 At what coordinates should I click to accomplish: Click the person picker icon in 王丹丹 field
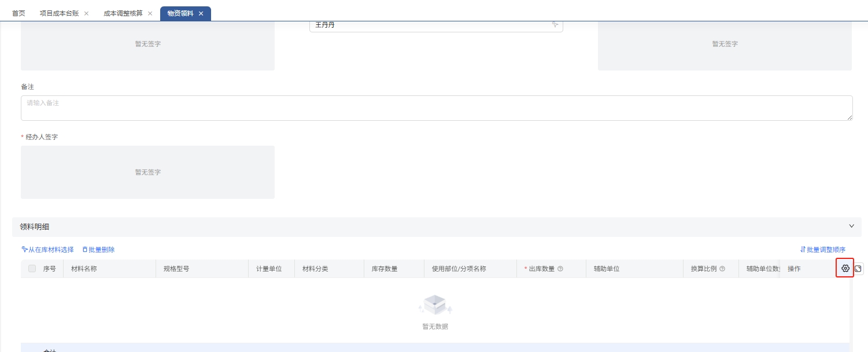[x=555, y=25]
